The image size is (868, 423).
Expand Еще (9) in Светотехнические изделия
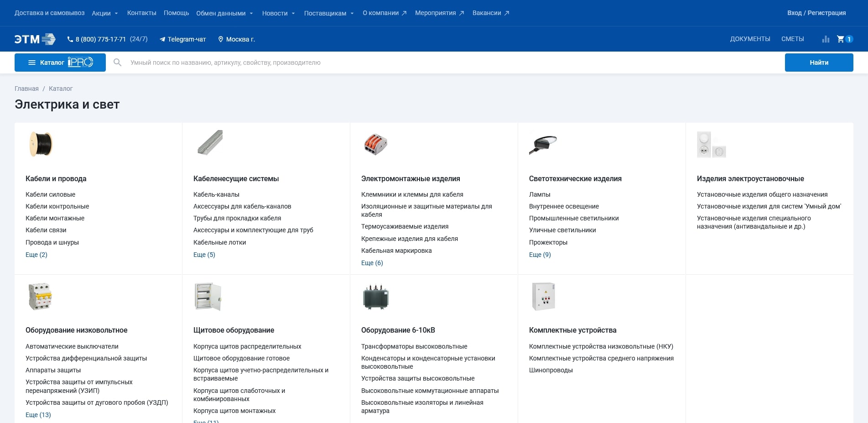(x=540, y=255)
